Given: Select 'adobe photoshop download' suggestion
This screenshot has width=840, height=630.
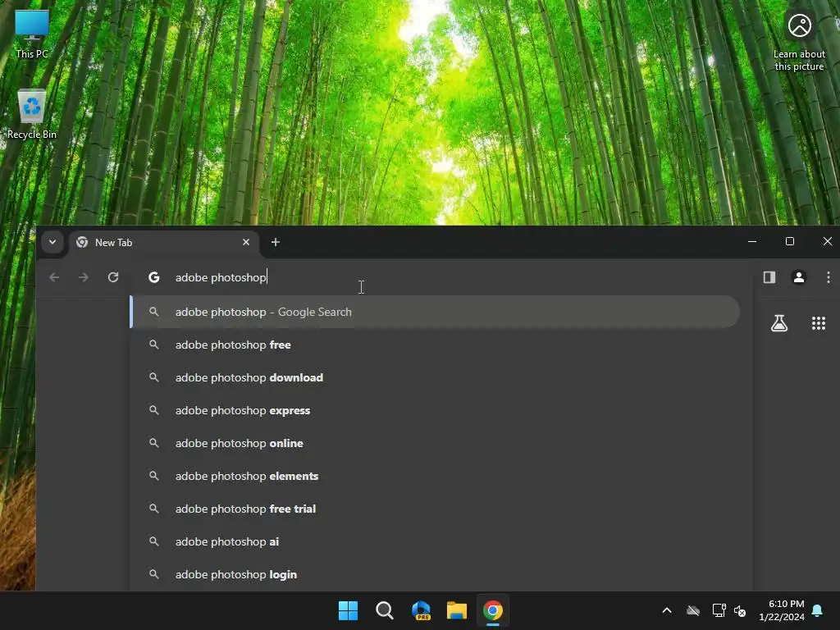Looking at the screenshot, I should 435,377.
